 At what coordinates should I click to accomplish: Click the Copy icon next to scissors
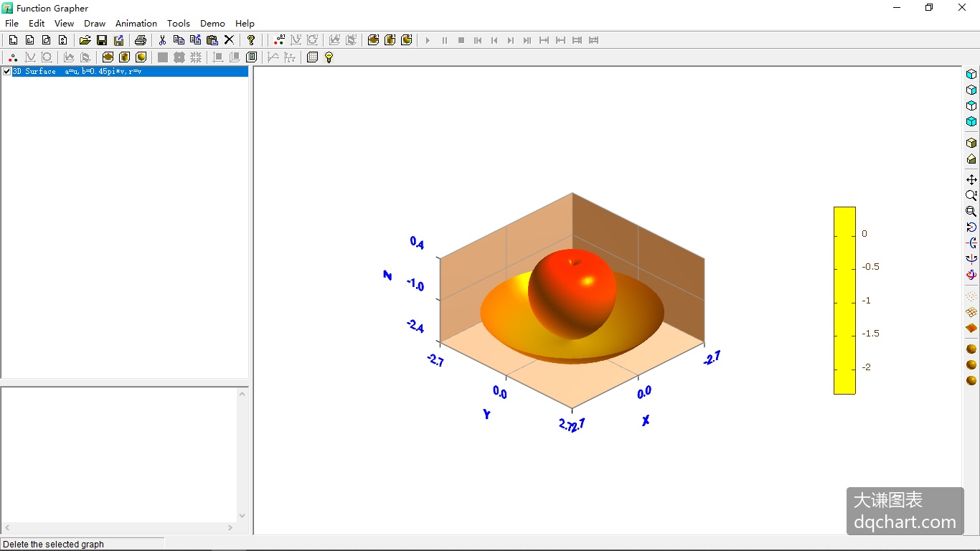click(179, 40)
